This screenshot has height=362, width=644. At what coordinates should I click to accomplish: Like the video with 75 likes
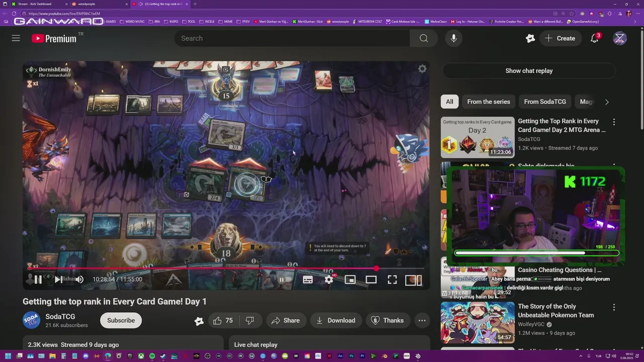(x=223, y=320)
